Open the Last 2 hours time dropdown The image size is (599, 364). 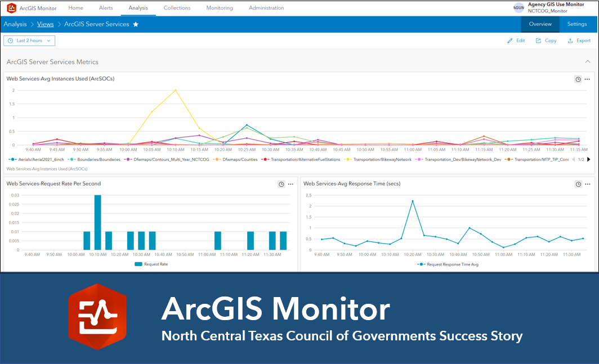tap(29, 41)
